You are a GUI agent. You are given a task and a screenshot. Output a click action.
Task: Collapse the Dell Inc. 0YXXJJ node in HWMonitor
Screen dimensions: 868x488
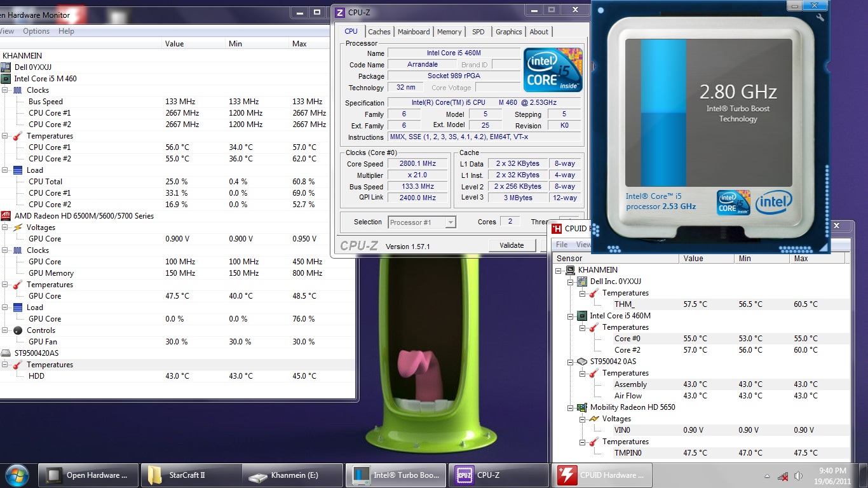[x=571, y=281]
